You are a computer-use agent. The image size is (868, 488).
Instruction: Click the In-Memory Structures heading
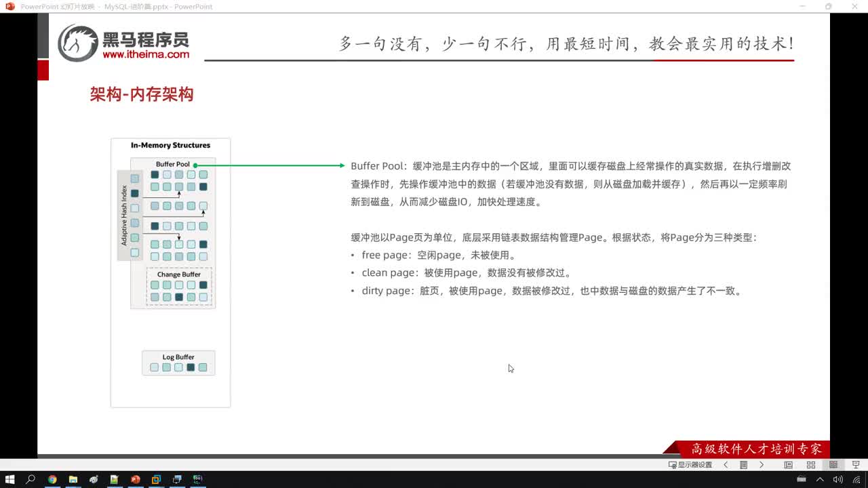click(170, 145)
